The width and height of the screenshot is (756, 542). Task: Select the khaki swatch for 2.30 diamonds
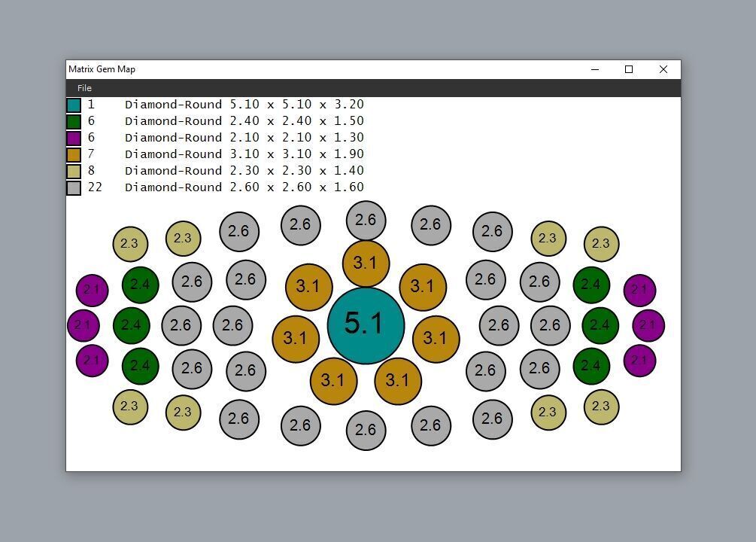(74, 171)
